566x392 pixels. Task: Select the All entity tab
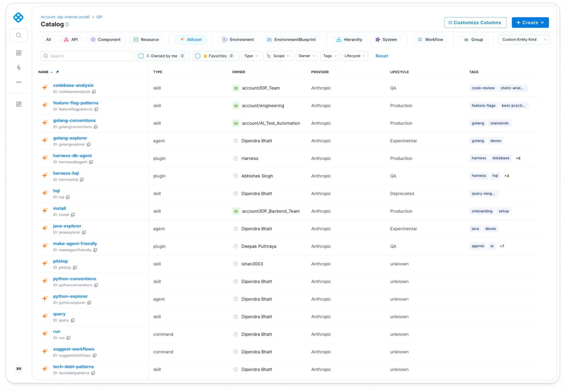[x=49, y=40]
